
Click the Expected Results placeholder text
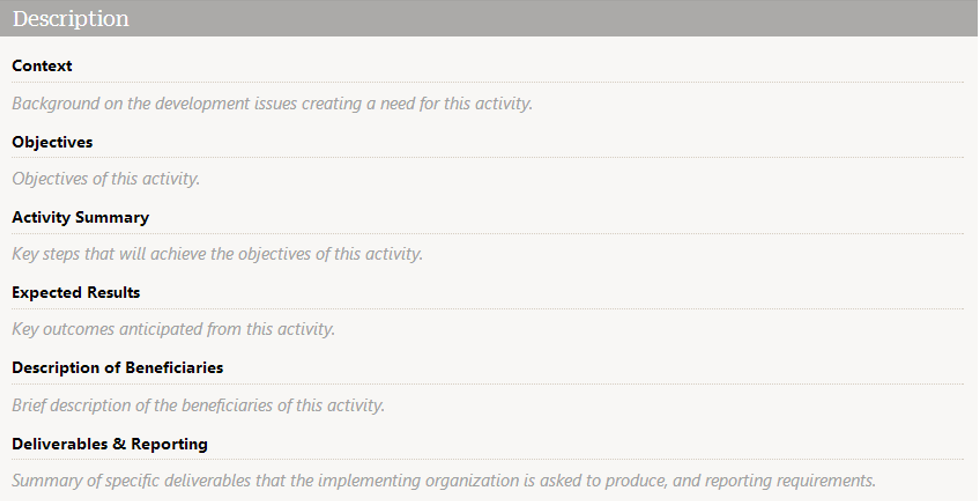click(x=173, y=329)
